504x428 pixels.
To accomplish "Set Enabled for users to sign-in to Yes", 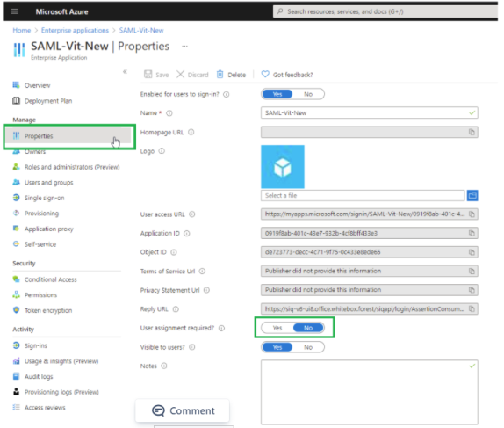I will 277,94.
